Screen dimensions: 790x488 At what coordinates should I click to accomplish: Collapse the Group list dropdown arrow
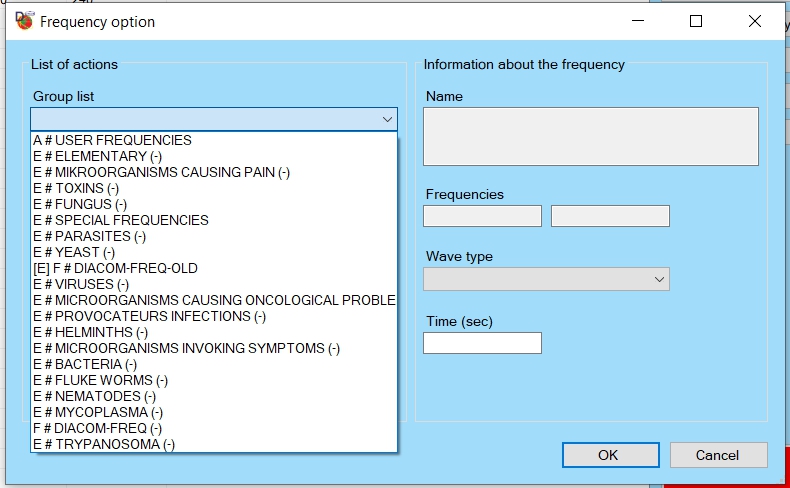[387, 119]
